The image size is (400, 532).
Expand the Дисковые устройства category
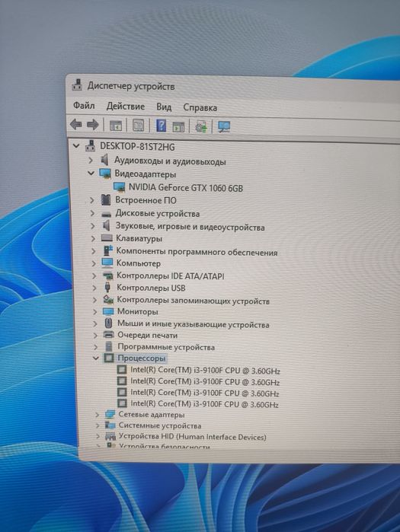pos(92,213)
